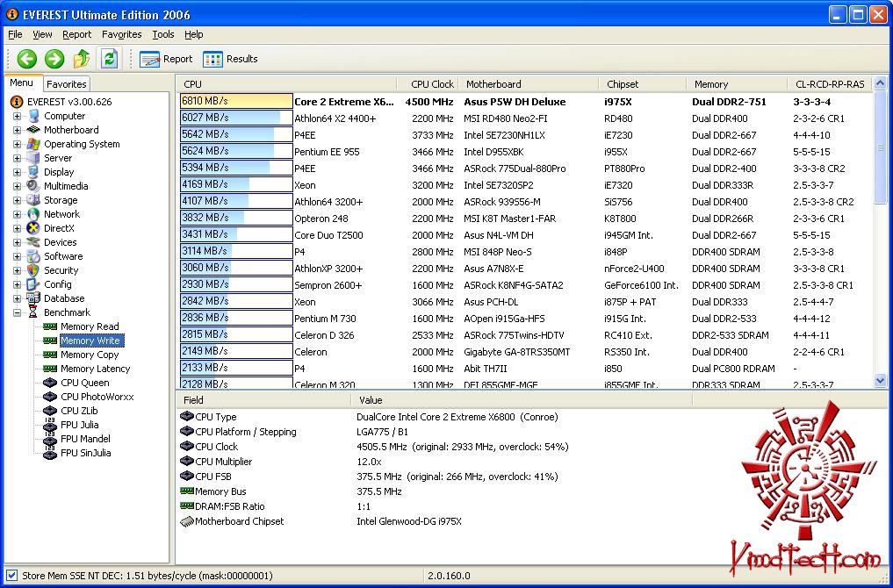Collapse the Benchmark tree node
This screenshot has height=588, width=893.
(x=17, y=312)
